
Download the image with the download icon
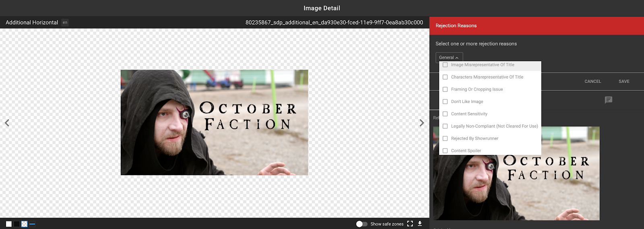pos(420,224)
